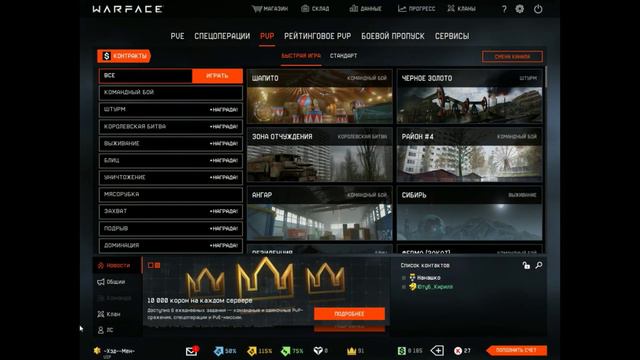Viewport: 640px width, 360px height.
Task: Select the Уничтожение mode filter
Action: click(x=171, y=178)
